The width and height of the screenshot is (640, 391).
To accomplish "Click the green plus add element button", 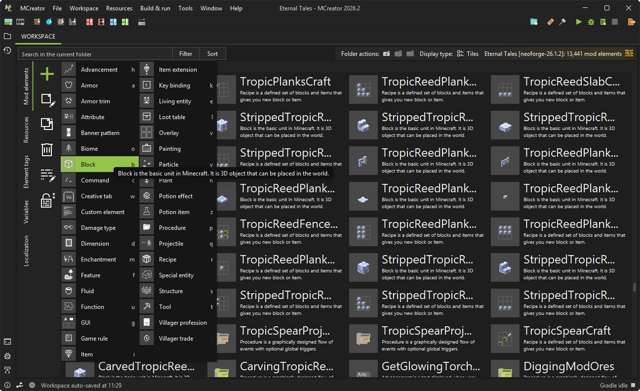I will click(x=47, y=74).
